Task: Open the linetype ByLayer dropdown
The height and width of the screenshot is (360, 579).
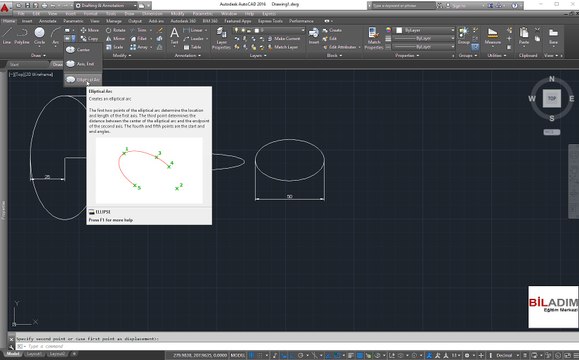Action: [423, 47]
